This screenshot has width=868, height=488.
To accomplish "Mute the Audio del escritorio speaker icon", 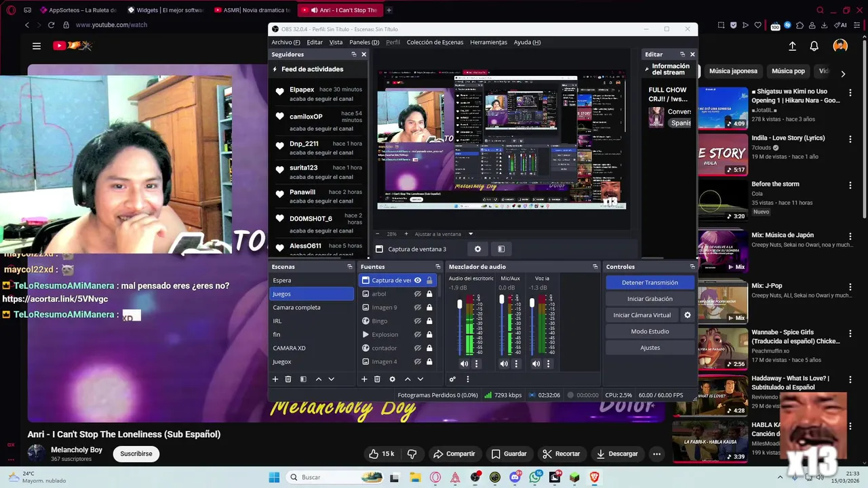I will (464, 363).
